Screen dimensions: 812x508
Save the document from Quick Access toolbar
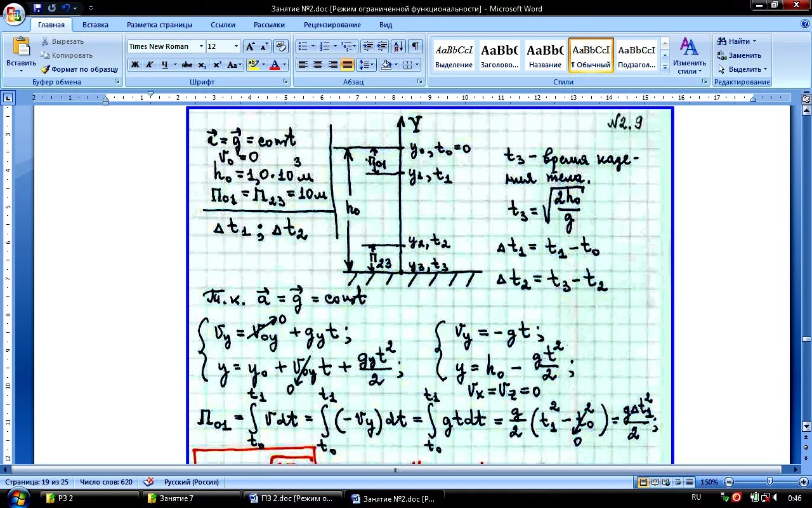click(x=37, y=8)
